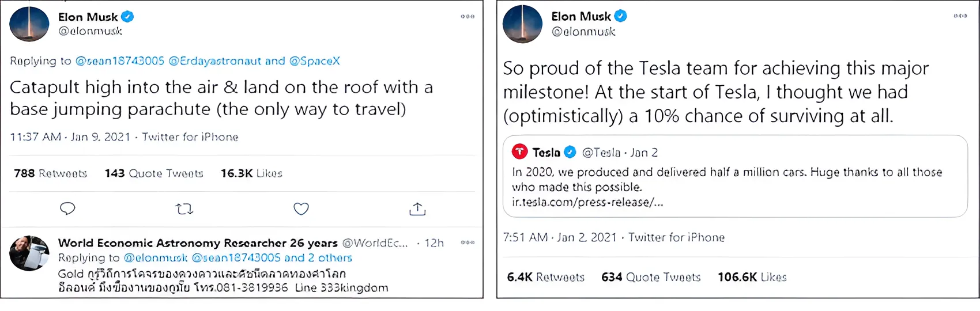980x311 pixels.
Task: Click the reply speech bubble icon
Action: click(67, 208)
